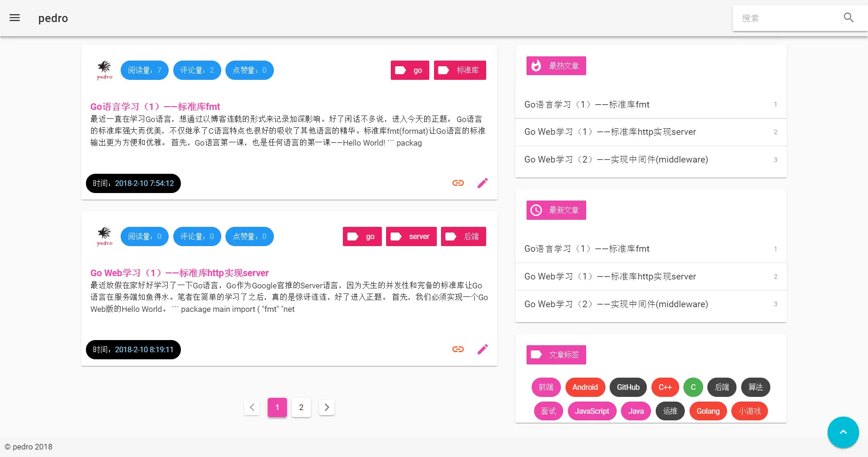Select the Golang tag chip

(708, 411)
